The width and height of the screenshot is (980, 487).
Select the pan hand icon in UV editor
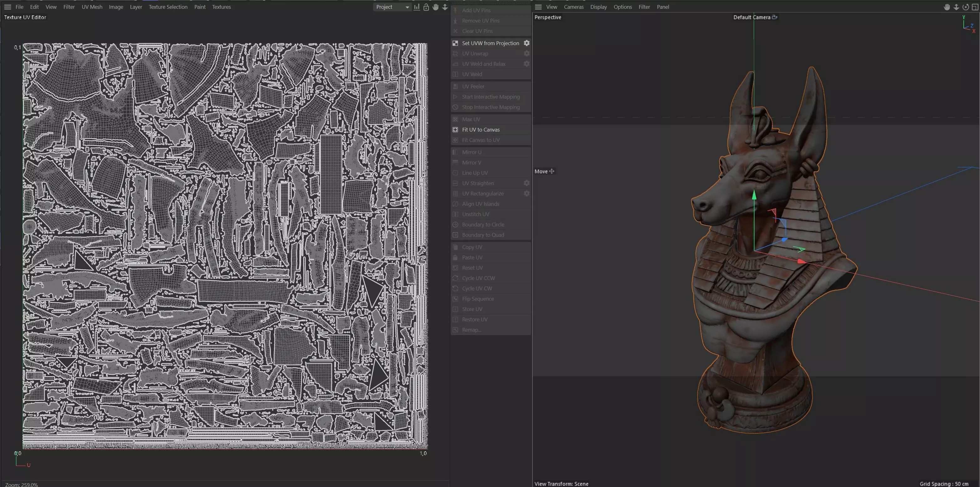pyautogui.click(x=436, y=7)
